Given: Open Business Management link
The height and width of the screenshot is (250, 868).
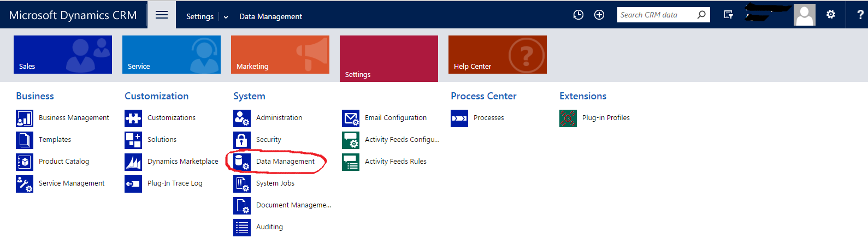Looking at the screenshot, I should (74, 118).
